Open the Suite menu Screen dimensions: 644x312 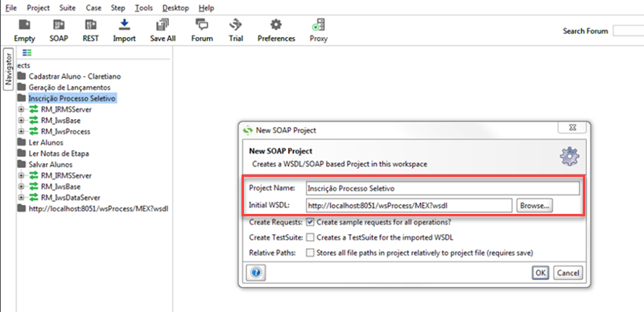coord(68,8)
